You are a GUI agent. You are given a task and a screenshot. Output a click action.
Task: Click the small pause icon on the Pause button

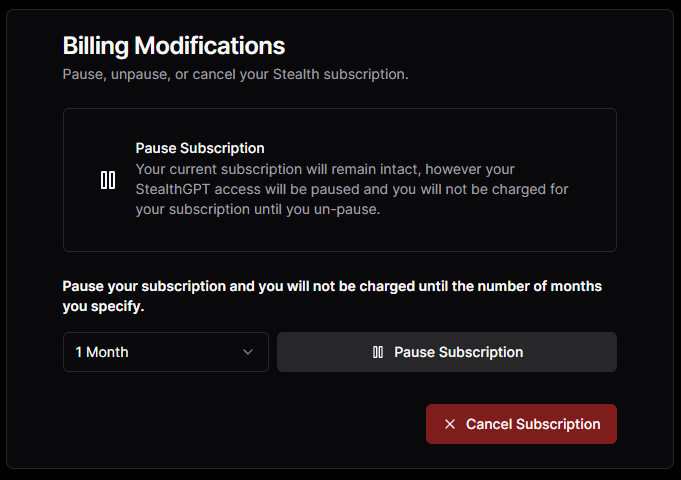pos(378,352)
